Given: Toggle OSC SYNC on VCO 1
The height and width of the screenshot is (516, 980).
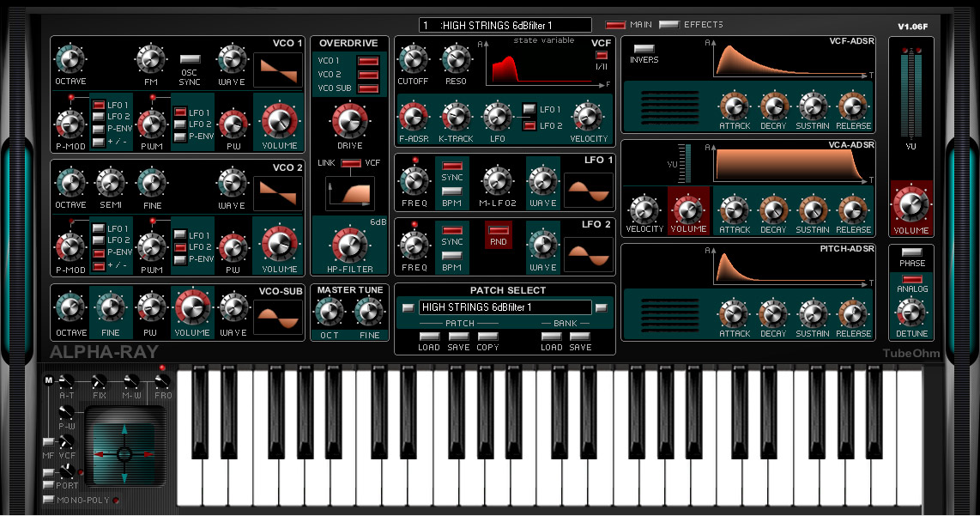Looking at the screenshot, I should pos(190,59).
